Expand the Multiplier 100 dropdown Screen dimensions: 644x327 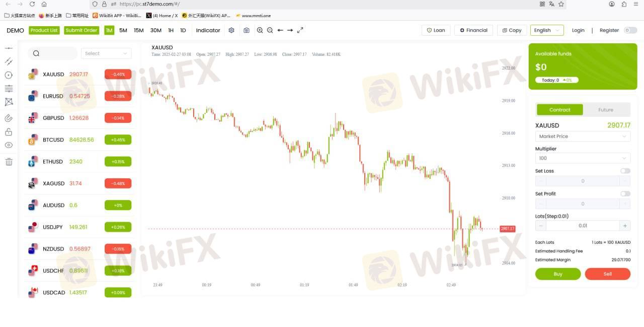(583, 158)
